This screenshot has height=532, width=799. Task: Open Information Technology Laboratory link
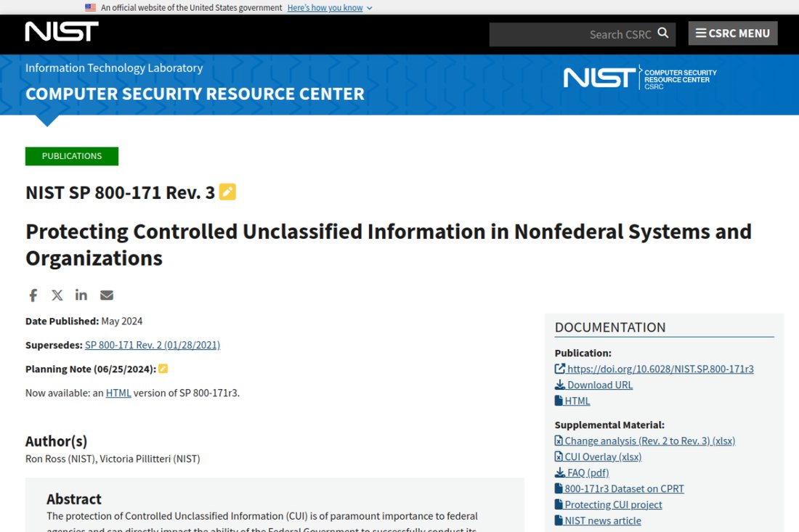114,68
